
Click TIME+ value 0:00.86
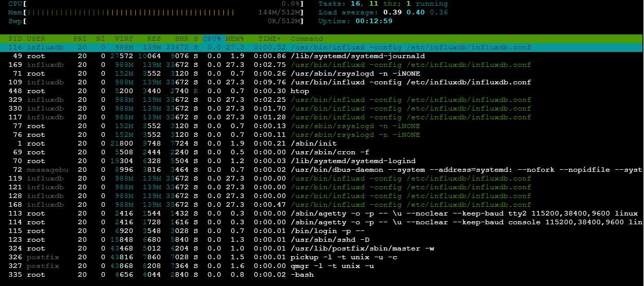click(270, 56)
